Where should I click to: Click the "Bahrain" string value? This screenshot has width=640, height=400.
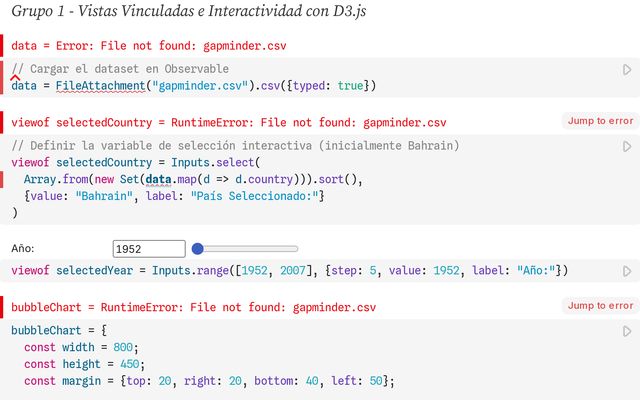[104, 196]
